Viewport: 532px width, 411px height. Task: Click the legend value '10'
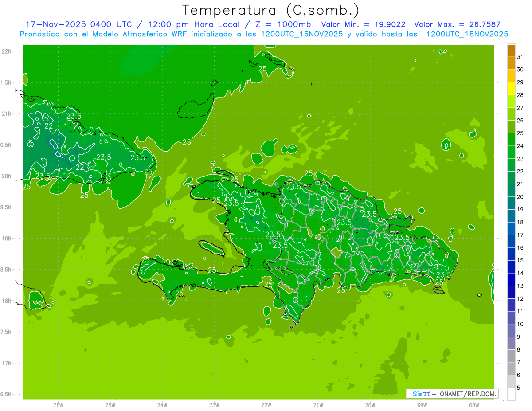click(x=520, y=324)
